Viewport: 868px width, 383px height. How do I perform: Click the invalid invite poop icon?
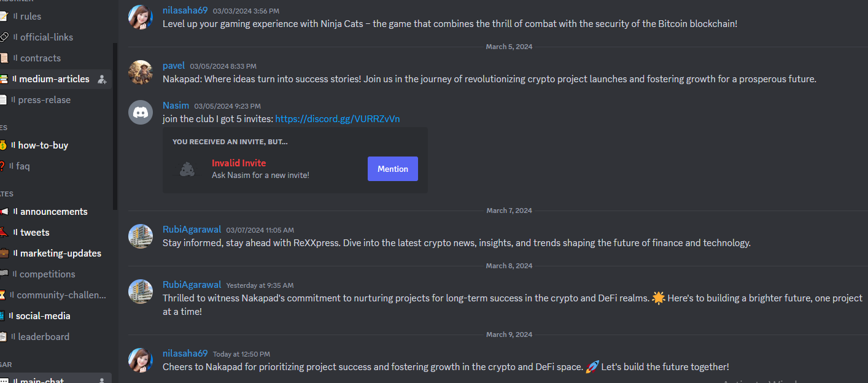coord(187,169)
